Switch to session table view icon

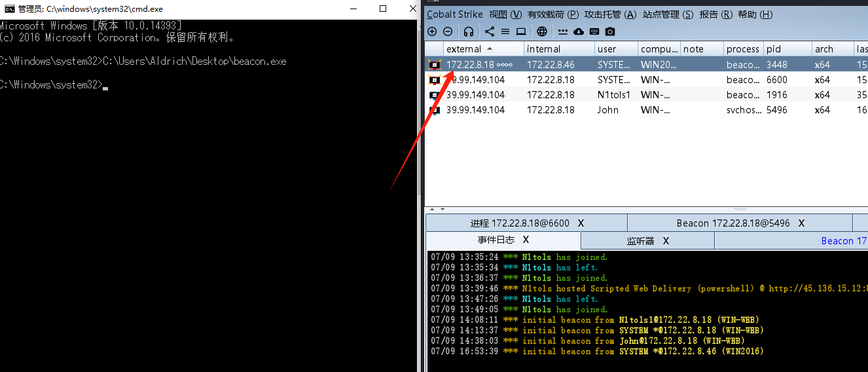[505, 31]
